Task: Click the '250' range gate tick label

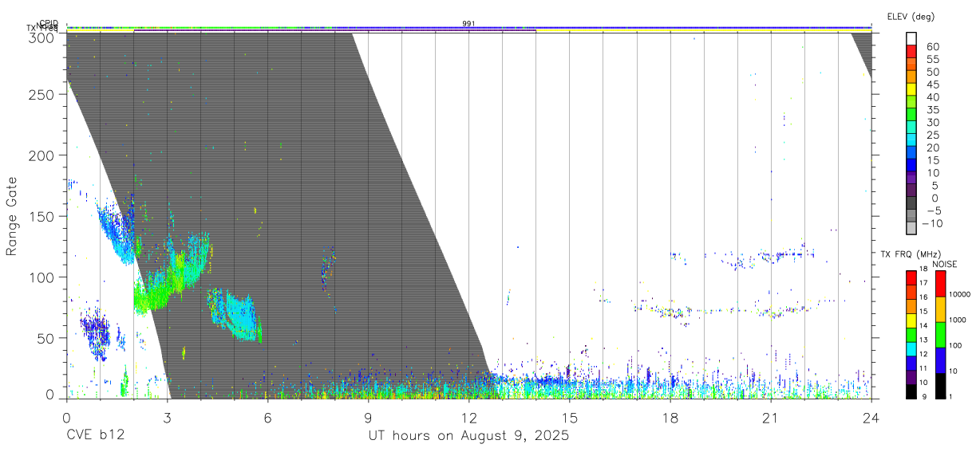Action: (x=42, y=94)
